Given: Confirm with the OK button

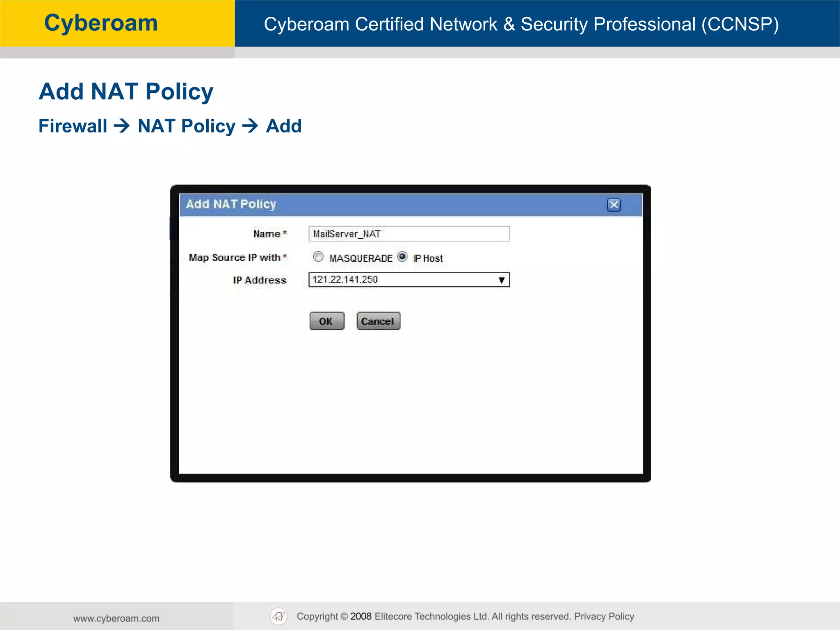Looking at the screenshot, I should pos(327,321).
